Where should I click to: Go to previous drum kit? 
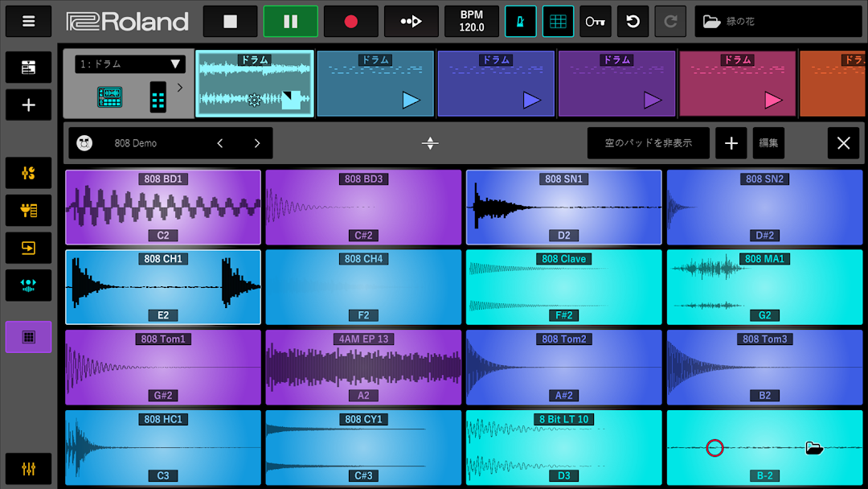[220, 143]
